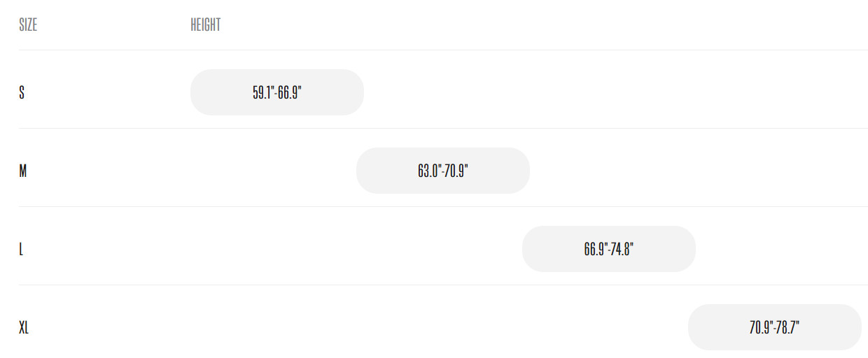868x358 pixels.
Task: Click the SIZE column header
Action: [28, 25]
